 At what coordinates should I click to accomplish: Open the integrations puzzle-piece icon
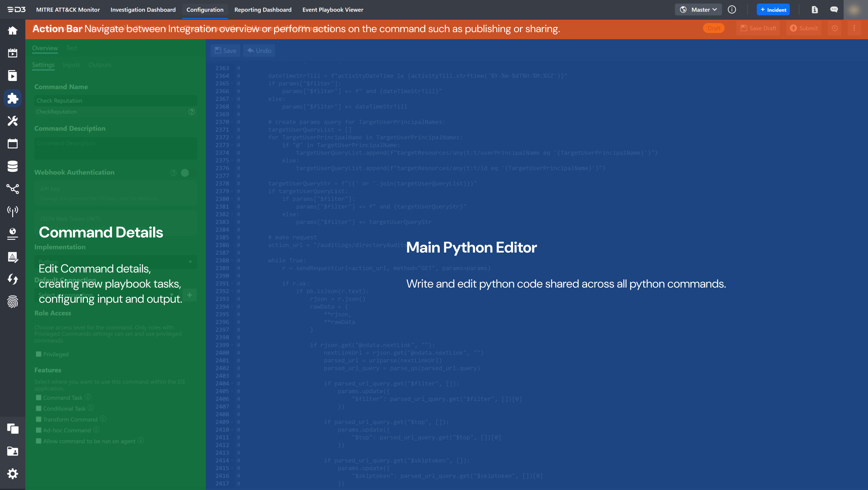pos(13,98)
